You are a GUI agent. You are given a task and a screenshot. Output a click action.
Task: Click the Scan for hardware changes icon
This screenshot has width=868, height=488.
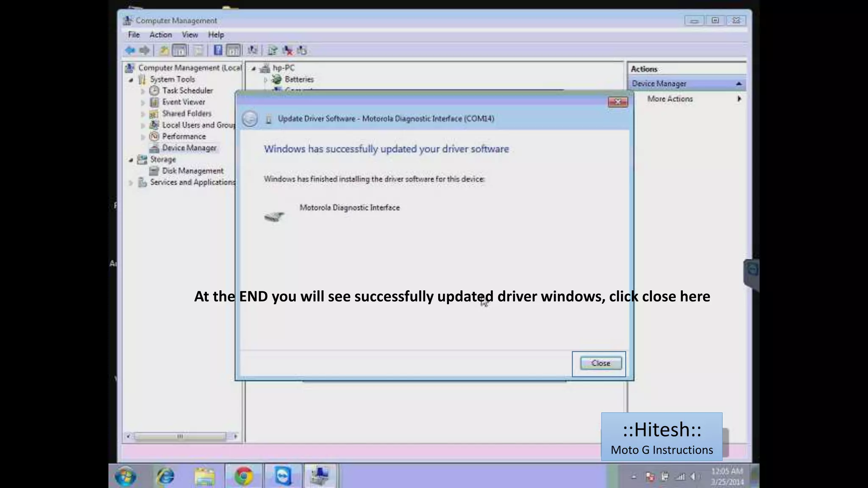pyautogui.click(x=253, y=50)
